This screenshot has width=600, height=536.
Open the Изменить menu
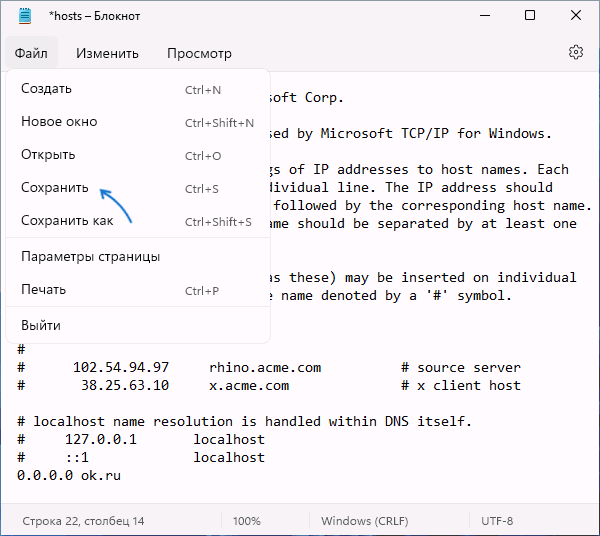pos(107,53)
